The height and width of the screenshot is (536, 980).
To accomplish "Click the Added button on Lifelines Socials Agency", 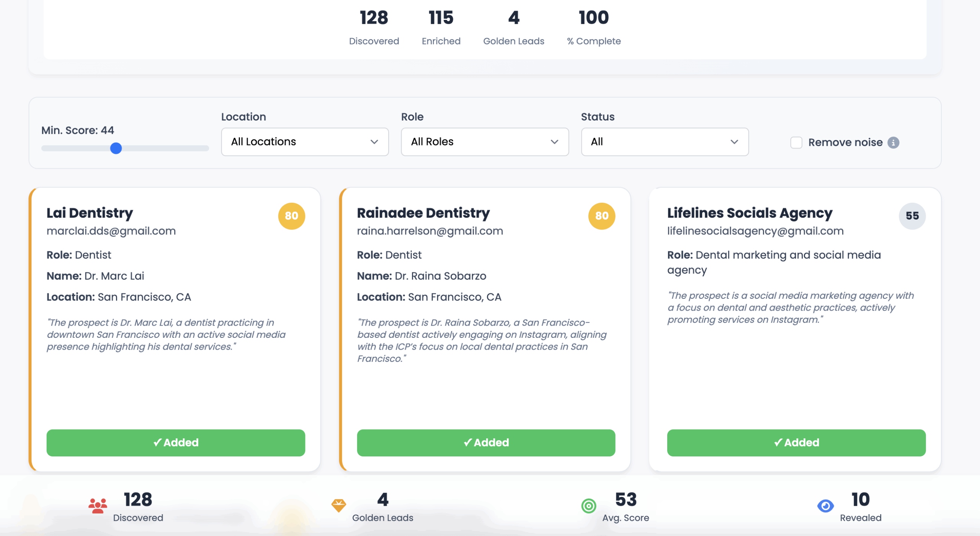I will [796, 443].
